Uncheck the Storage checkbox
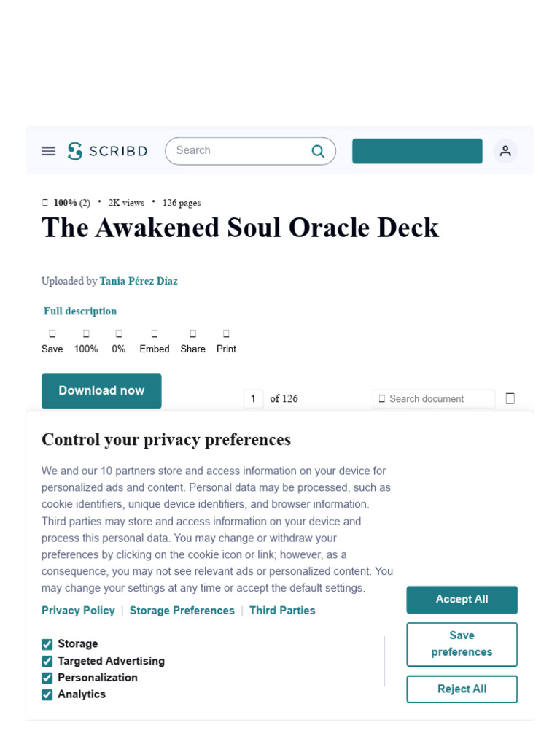560x747 pixels. point(47,644)
